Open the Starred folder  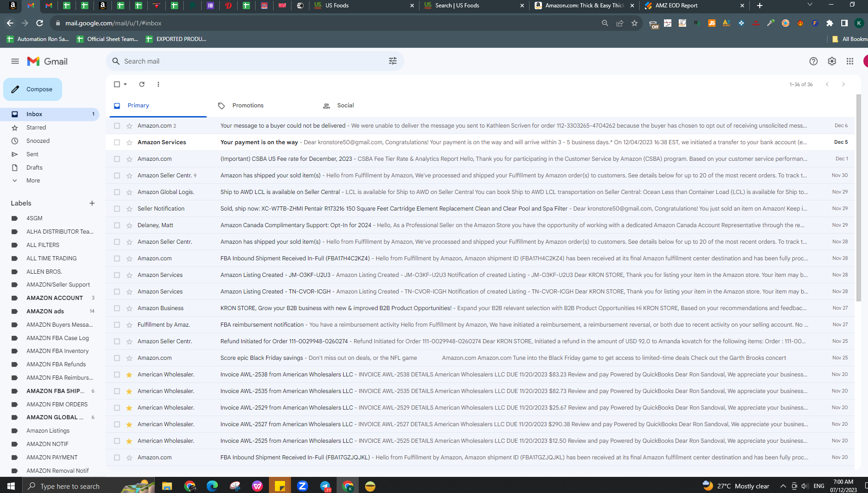pos(50,128)
